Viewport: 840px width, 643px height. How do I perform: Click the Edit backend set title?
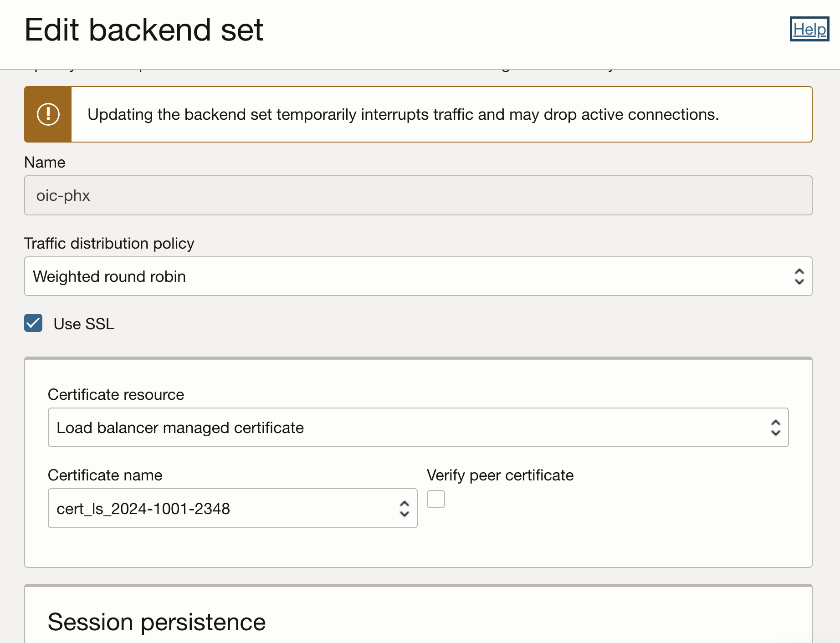(143, 30)
